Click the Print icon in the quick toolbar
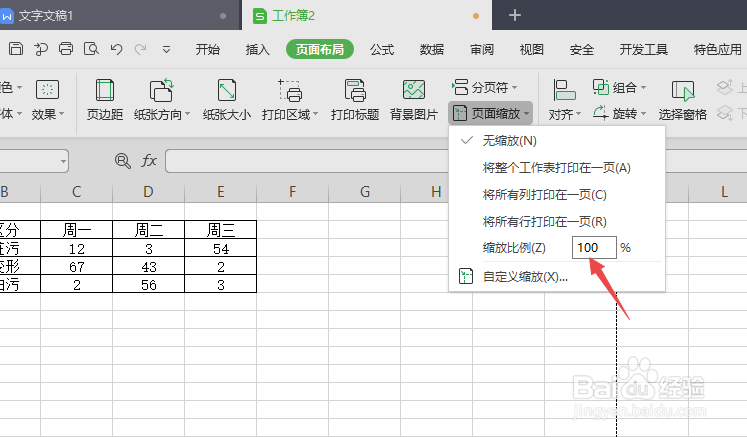 tap(66, 49)
